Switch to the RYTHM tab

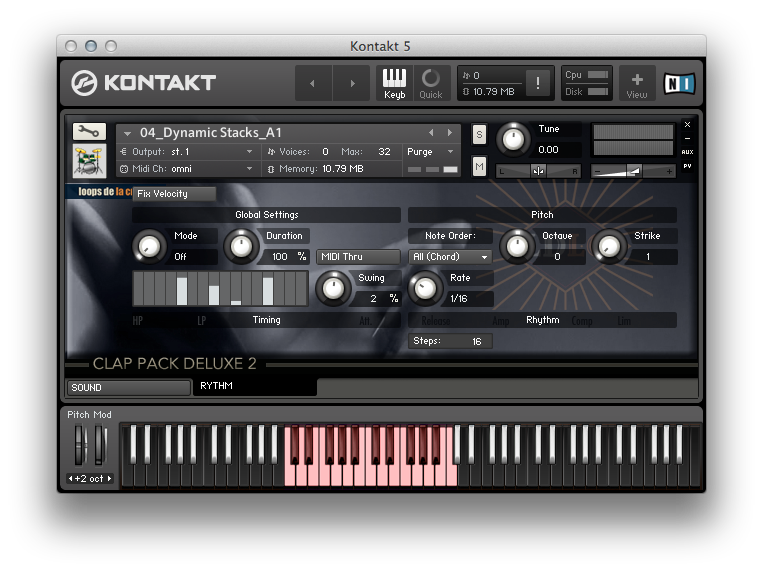[255, 386]
